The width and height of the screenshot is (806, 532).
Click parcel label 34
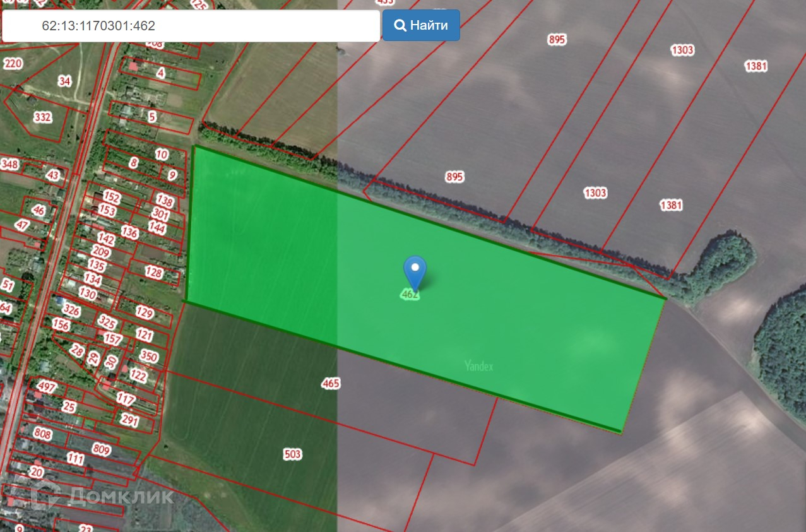[x=64, y=81]
